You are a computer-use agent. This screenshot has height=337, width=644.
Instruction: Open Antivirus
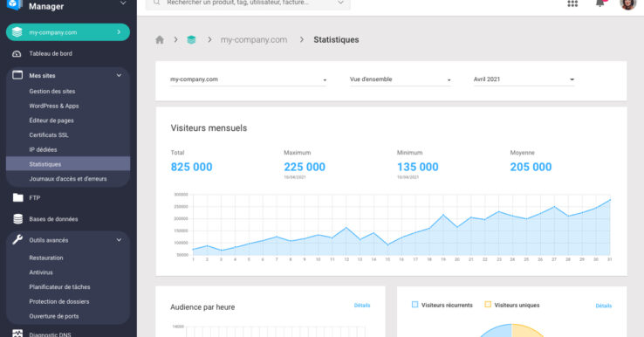41,272
